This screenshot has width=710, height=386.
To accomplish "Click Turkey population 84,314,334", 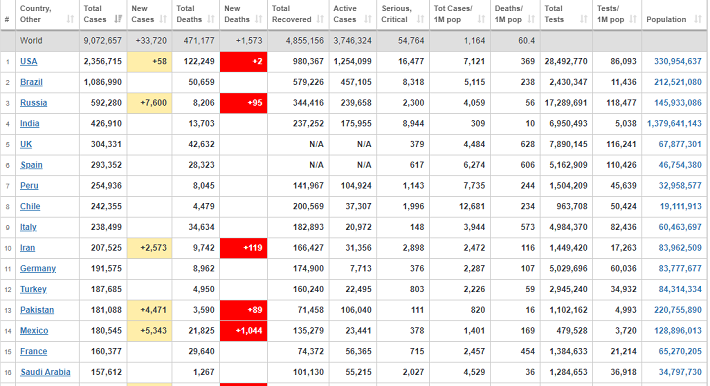I will click(680, 289).
